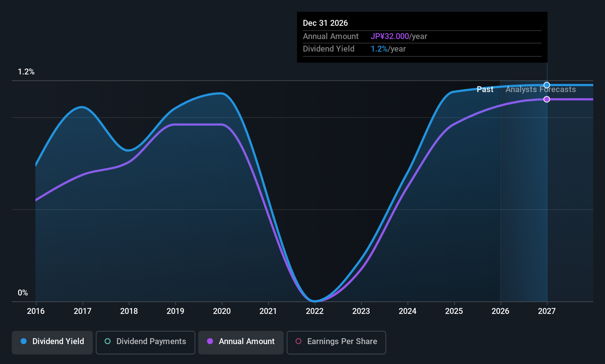Click the 2016 x-axis label
This screenshot has width=605, height=364.
(36, 311)
